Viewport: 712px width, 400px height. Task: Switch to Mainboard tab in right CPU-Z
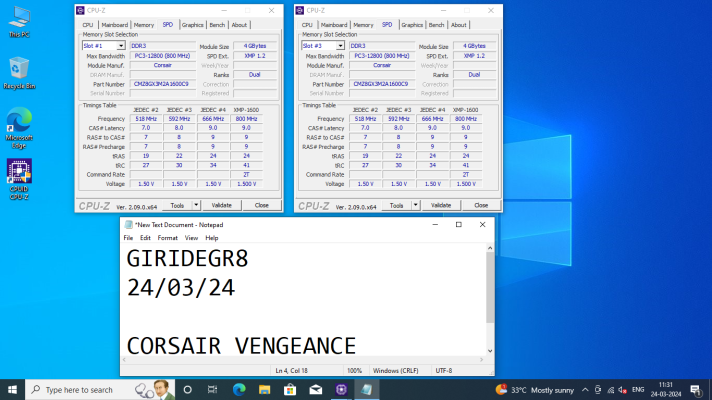(x=334, y=25)
